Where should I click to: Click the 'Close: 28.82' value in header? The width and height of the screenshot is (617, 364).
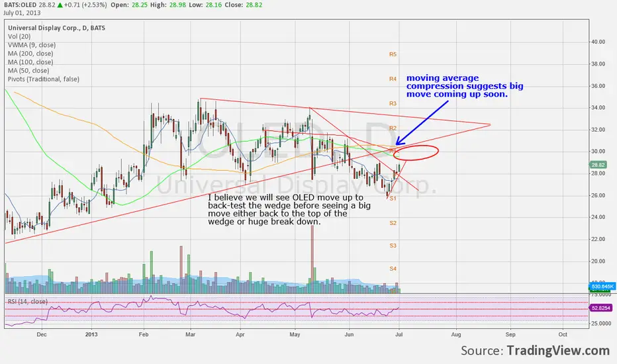tap(243, 5)
